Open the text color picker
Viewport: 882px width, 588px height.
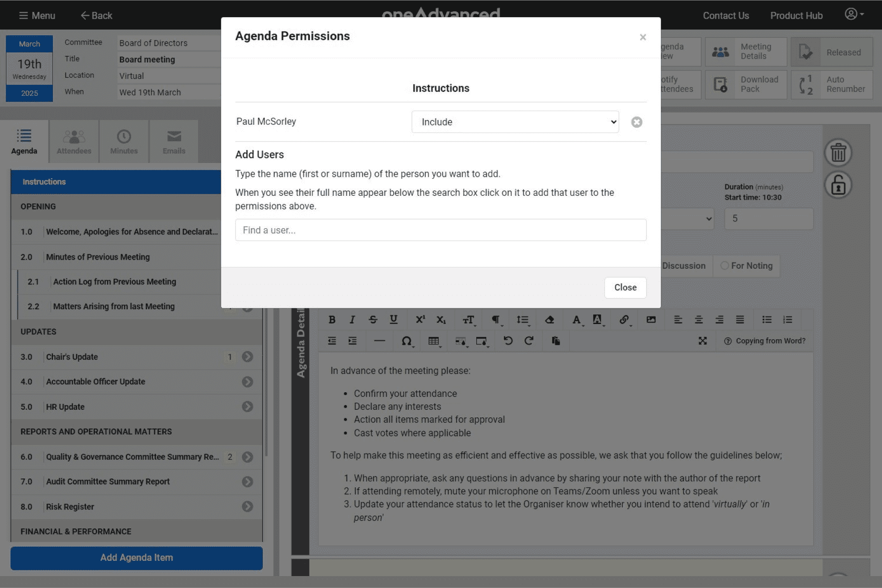tap(576, 320)
